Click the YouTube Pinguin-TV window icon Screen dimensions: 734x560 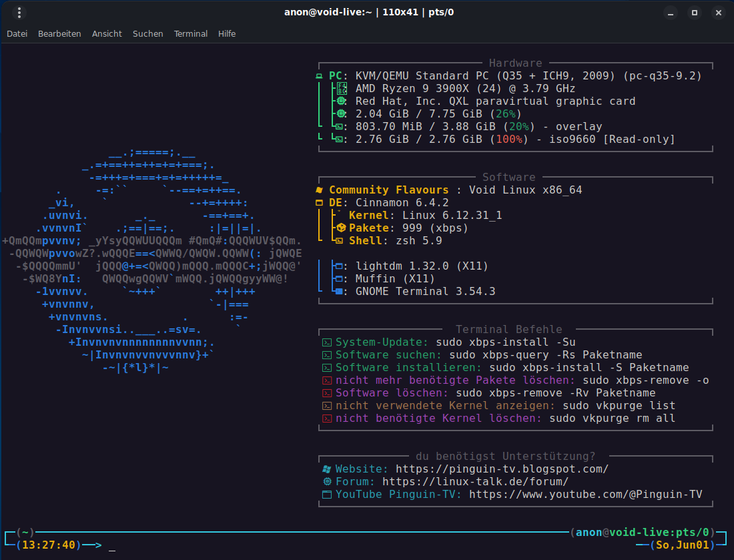pos(326,495)
